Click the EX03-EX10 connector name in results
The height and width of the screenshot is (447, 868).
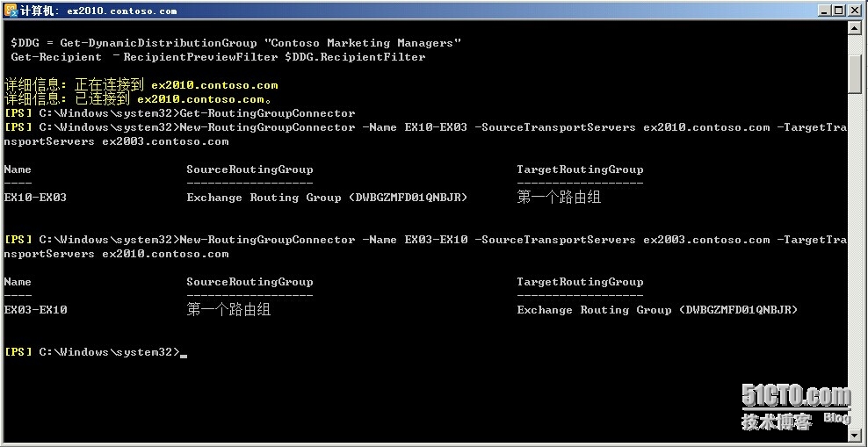[35, 310]
